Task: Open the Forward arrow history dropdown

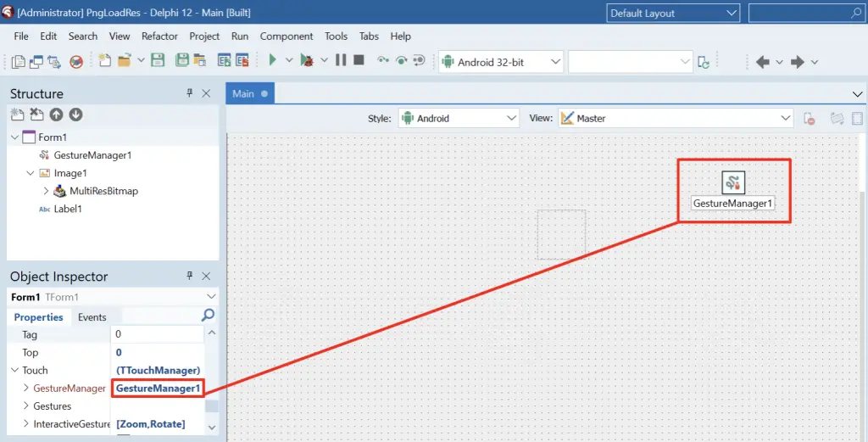Action: [815, 62]
